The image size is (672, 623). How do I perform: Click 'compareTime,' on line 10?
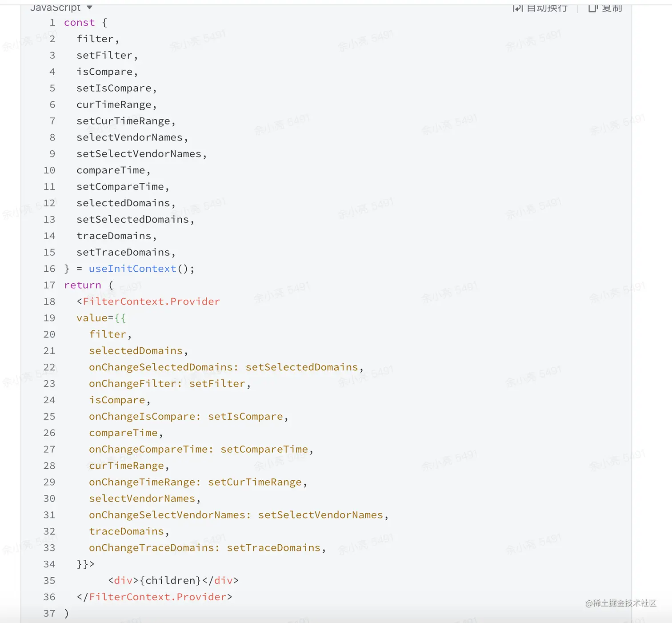(113, 170)
